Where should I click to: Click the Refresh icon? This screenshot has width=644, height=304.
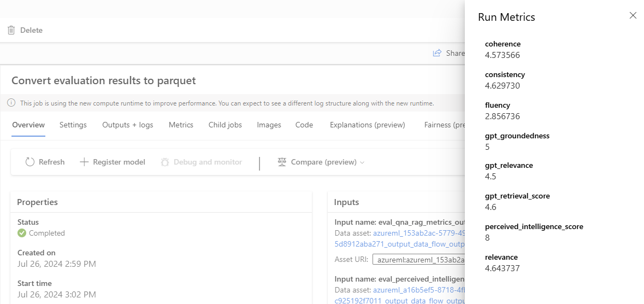tap(30, 162)
